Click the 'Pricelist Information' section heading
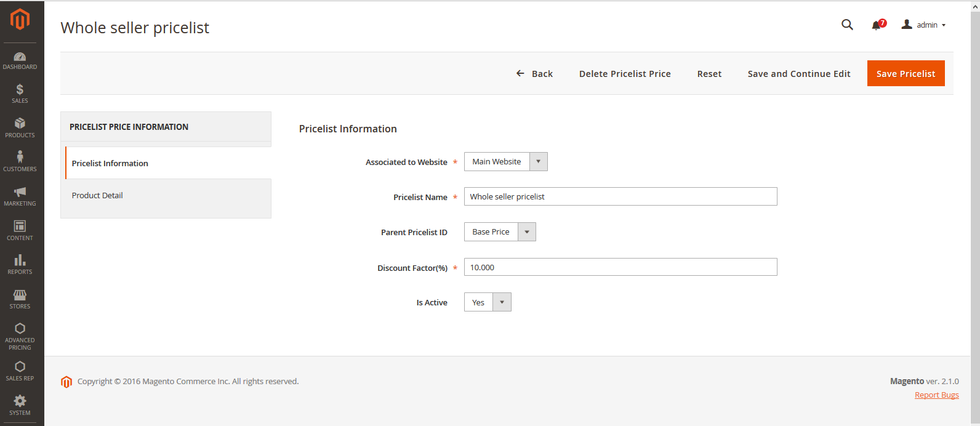Screen dimensions: 980x426 coord(348,129)
